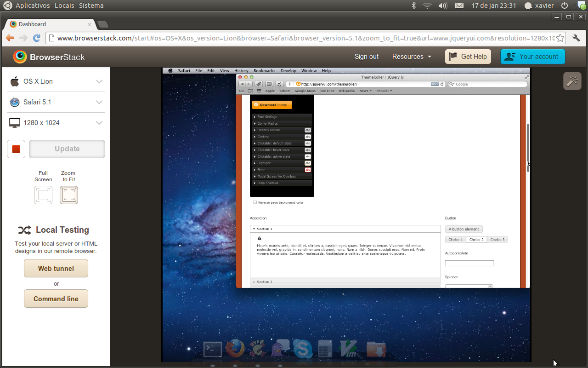Click the BrowserStack logo
Viewport: 588px width, 368px height.
click(49, 57)
